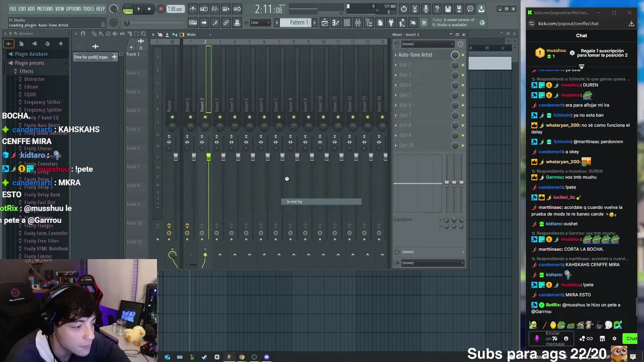Image resolution: width=644 pixels, height=362 pixels.
Task: Open the EDIT menu
Action: [x=22, y=9]
